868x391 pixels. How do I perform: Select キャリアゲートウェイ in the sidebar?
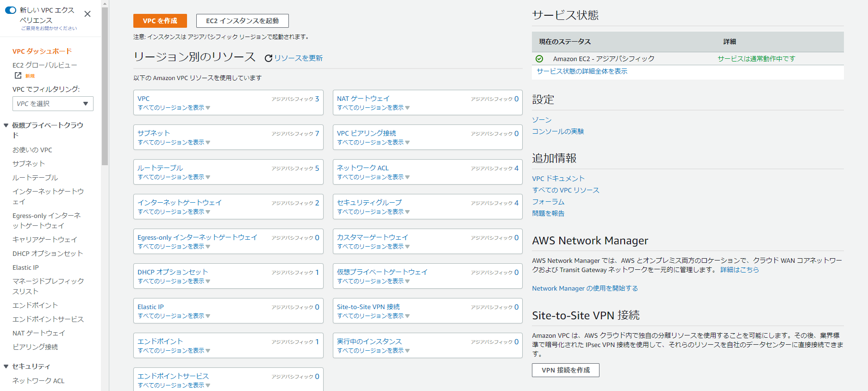point(45,240)
